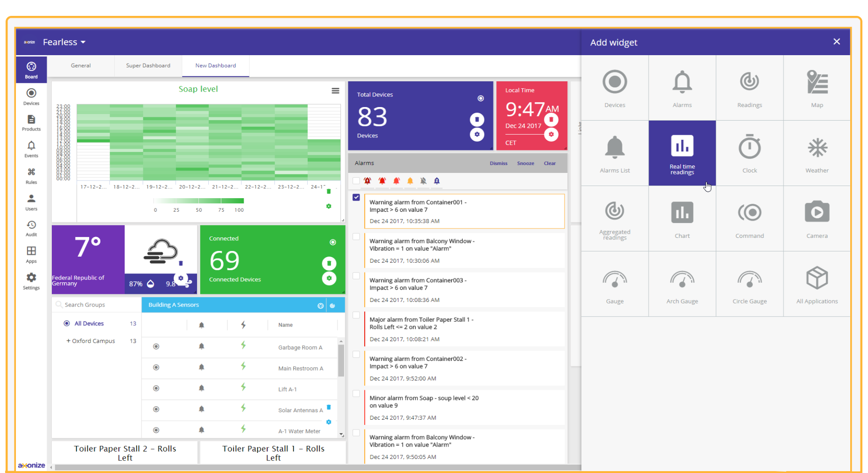868x473 pixels.
Task: Select the Main Restroom A sensor row
Action: 240,368
